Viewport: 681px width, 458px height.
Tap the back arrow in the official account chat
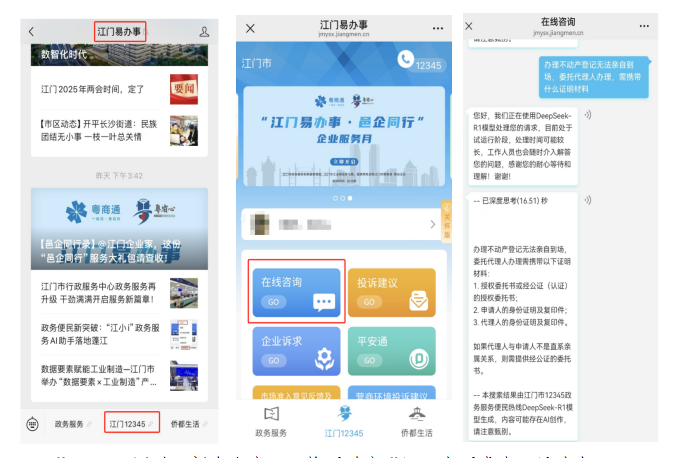(x=31, y=32)
